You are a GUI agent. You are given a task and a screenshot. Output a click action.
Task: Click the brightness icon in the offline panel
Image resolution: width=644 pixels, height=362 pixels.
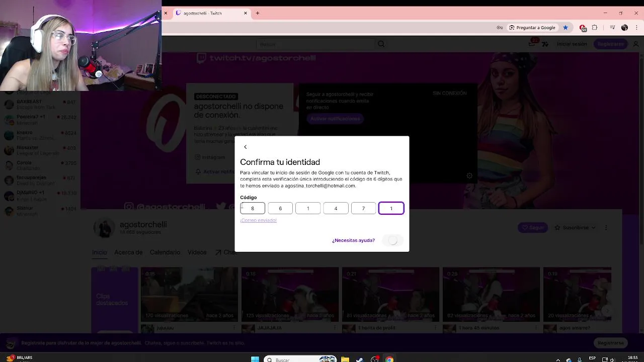coord(469,175)
